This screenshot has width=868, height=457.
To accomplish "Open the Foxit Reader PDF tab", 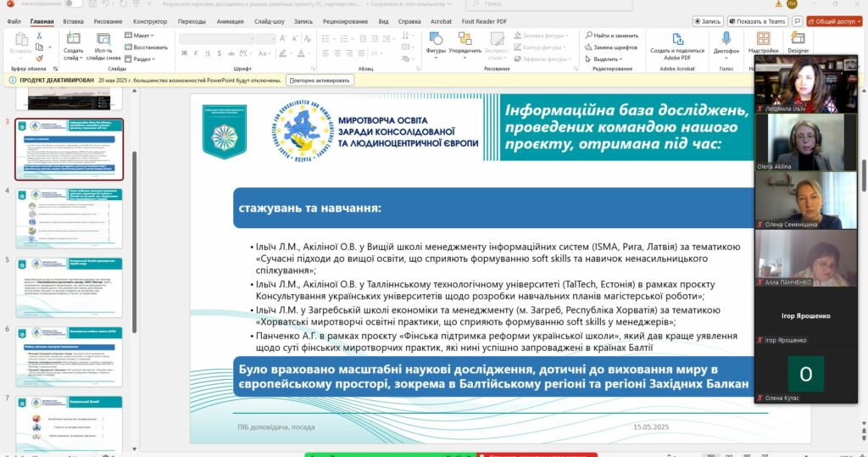I will pos(484,21).
